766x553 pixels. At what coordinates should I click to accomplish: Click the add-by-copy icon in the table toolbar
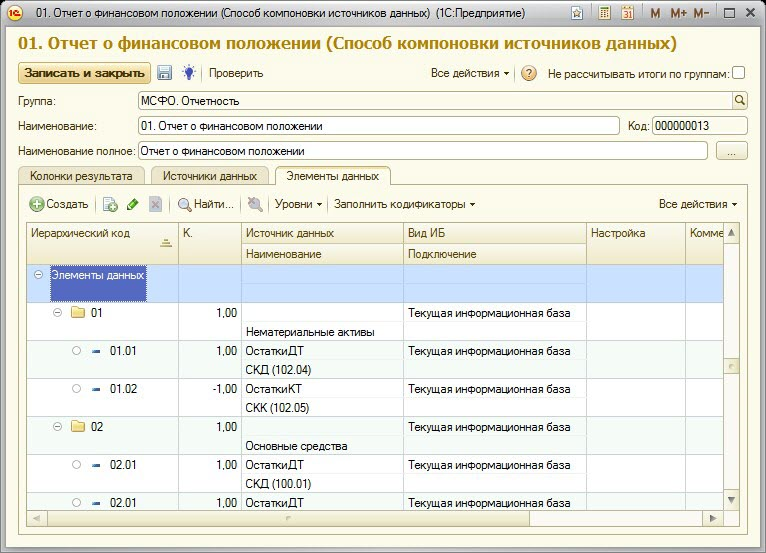[x=110, y=204]
